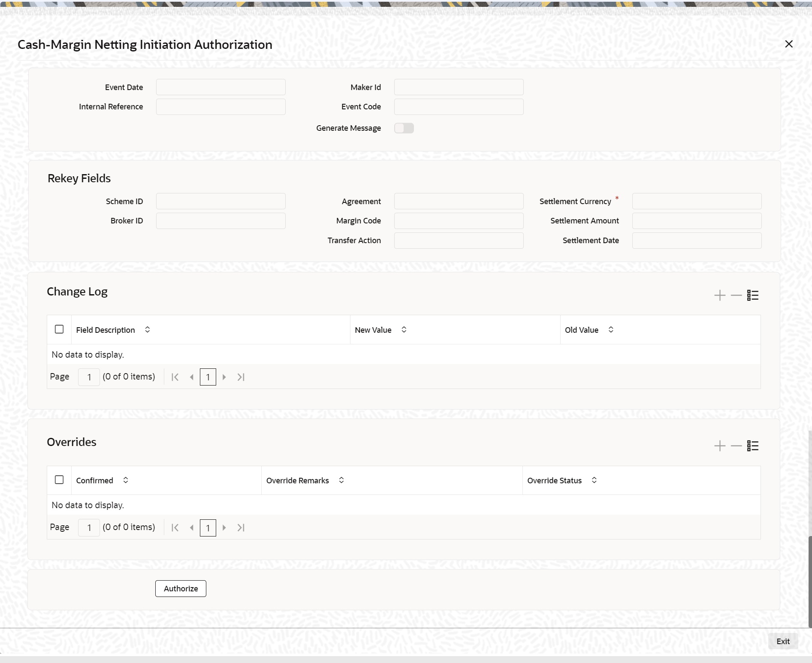Go to first page of Overrides
Image resolution: width=812 pixels, height=663 pixels.
click(x=175, y=527)
